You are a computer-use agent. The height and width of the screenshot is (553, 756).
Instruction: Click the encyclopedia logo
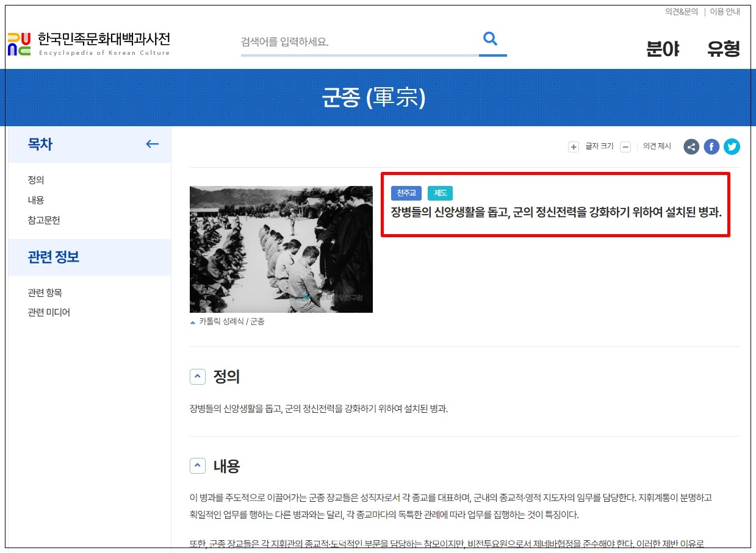tap(89, 43)
